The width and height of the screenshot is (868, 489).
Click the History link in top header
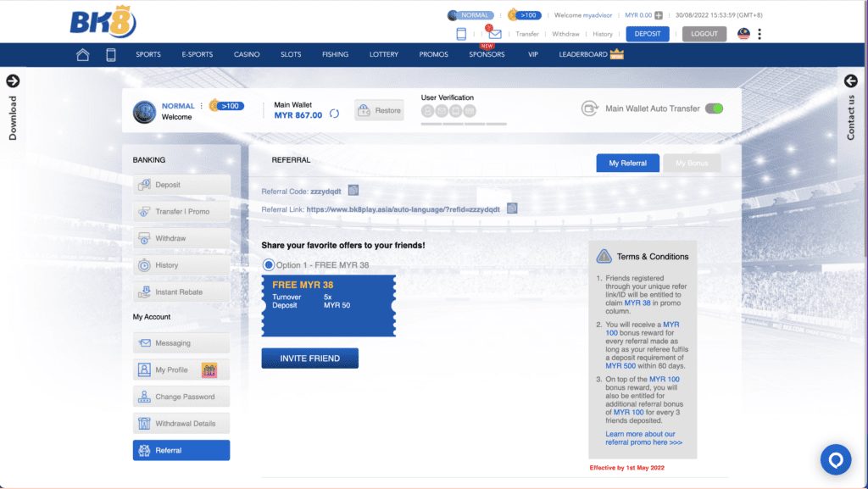pos(603,34)
